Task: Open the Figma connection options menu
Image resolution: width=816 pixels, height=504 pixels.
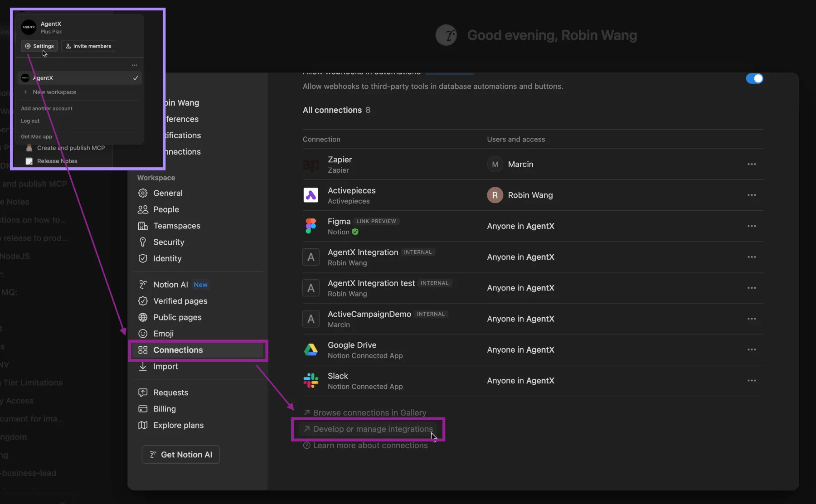Action: pyautogui.click(x=752, y=226)
